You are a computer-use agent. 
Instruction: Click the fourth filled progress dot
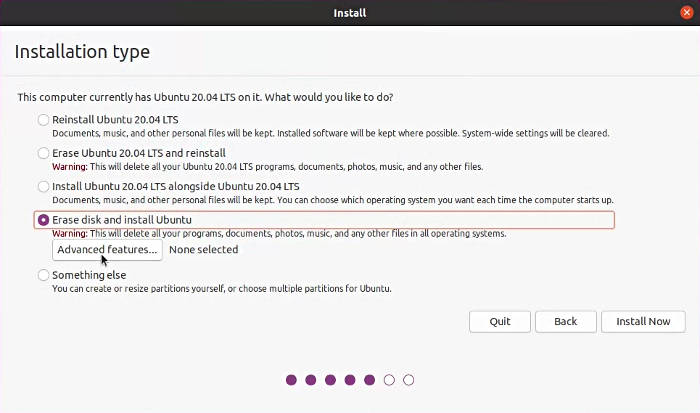pyautogui.click(x=350, y=380)
